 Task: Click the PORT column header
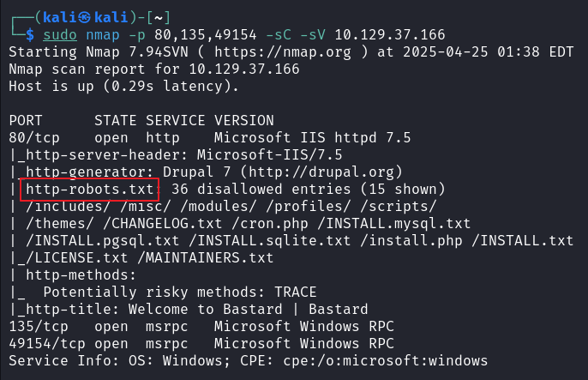coord(26,121)
